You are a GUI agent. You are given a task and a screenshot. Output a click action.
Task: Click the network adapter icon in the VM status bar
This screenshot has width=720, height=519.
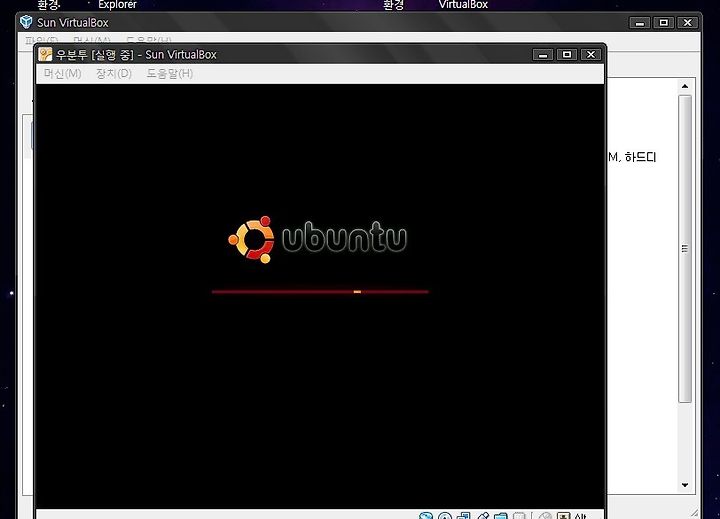pyautogui.click(x=463, y=516)
